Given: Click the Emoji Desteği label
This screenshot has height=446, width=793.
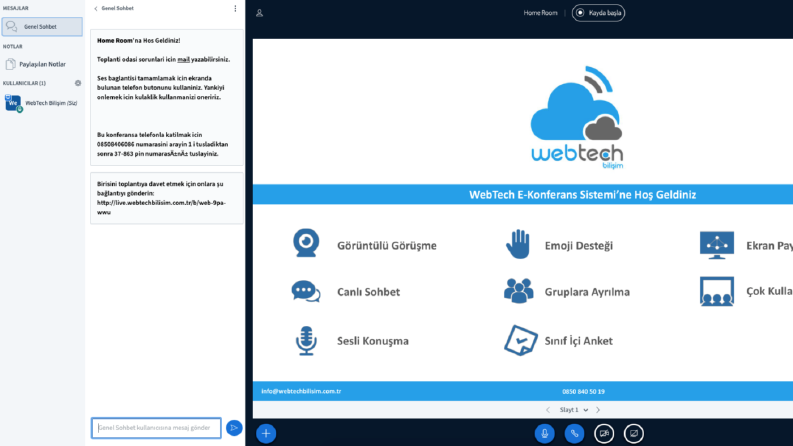Looking at the screenshot, I should click(579, 246).
